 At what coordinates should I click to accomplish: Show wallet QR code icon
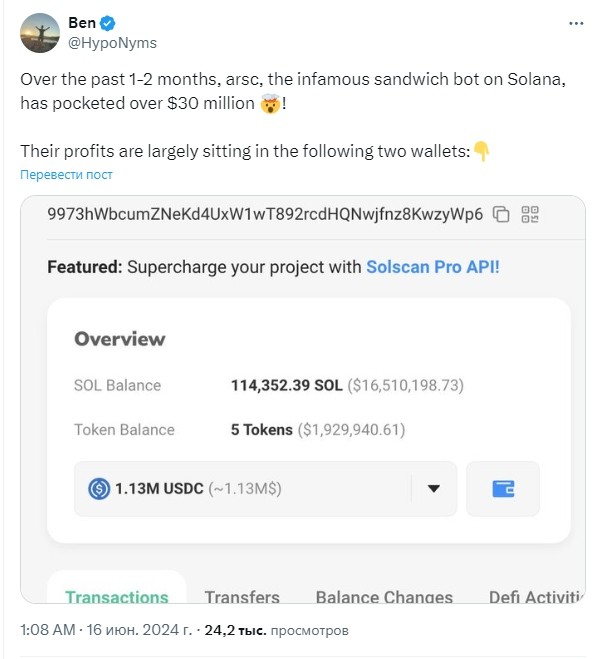(530, 214)
